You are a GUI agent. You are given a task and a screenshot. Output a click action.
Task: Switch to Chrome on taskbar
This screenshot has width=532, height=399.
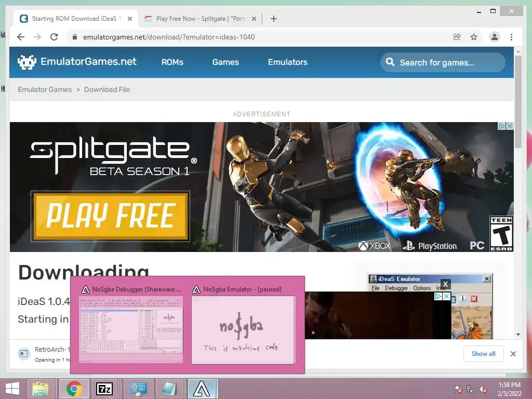click(x=74, y=389)
